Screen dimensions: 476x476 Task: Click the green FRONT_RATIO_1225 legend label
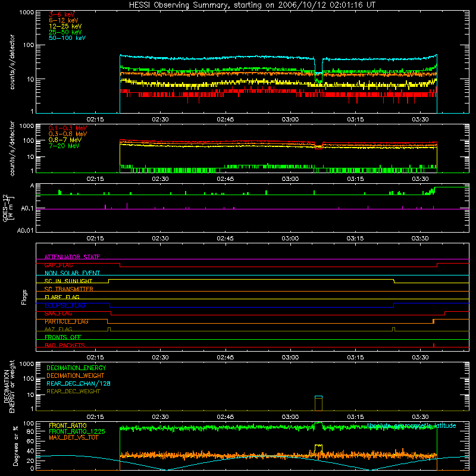(x=77, y=431)
